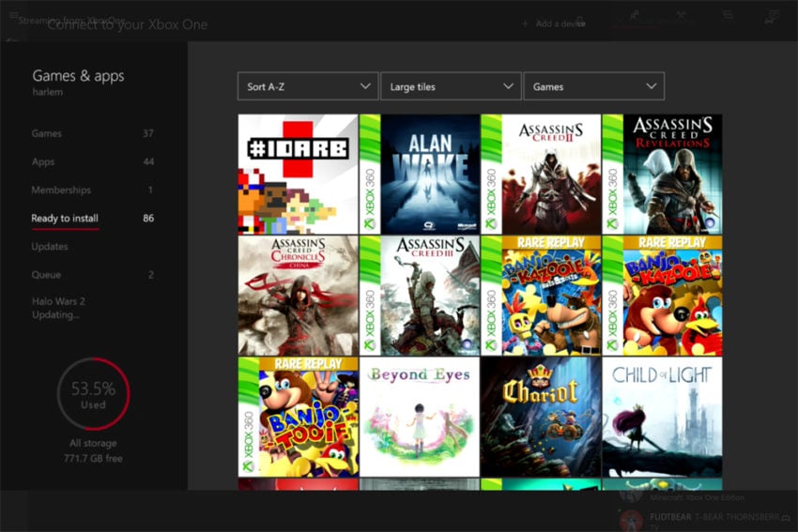Open the Chariot game tile
Screen dimensions: 798x532
[x=541, y=417]
